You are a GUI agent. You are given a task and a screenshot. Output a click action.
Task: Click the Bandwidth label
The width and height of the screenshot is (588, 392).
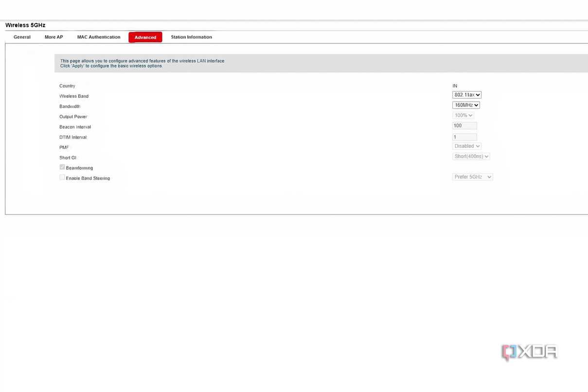click(x=70, y=107)
